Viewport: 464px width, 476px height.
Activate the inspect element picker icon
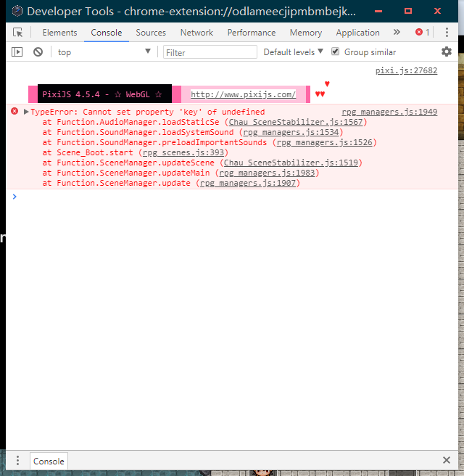(18, 32)
